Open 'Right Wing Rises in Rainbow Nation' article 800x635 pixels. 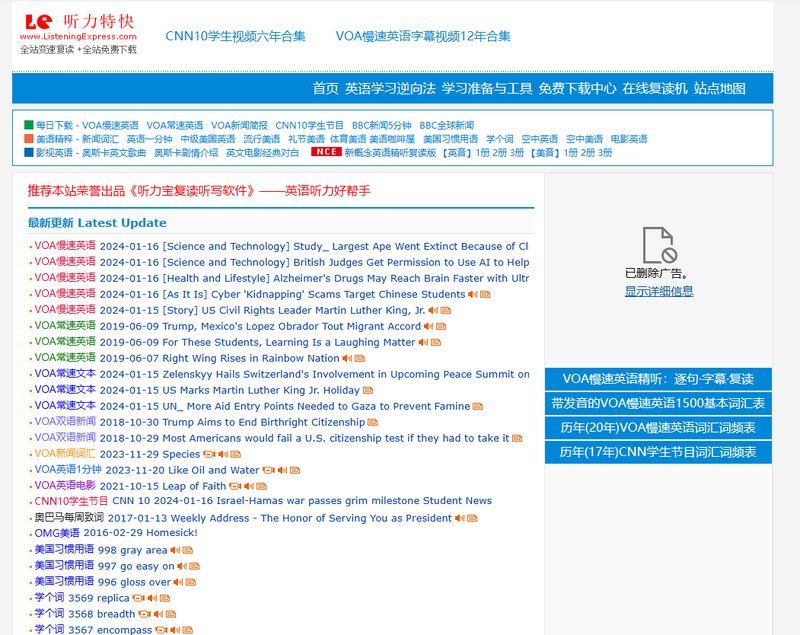coord(251,358)
